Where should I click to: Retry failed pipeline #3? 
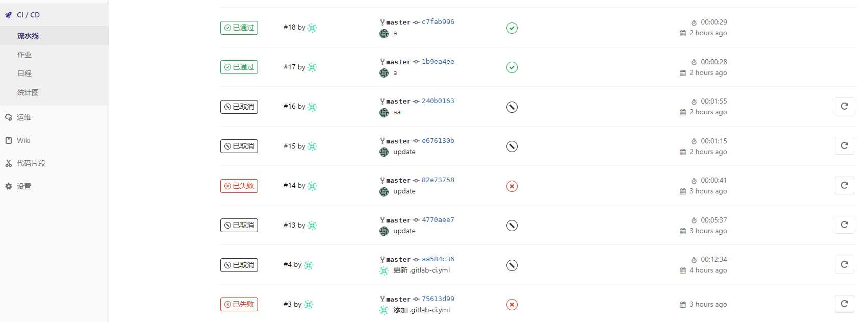coord(844,304)
